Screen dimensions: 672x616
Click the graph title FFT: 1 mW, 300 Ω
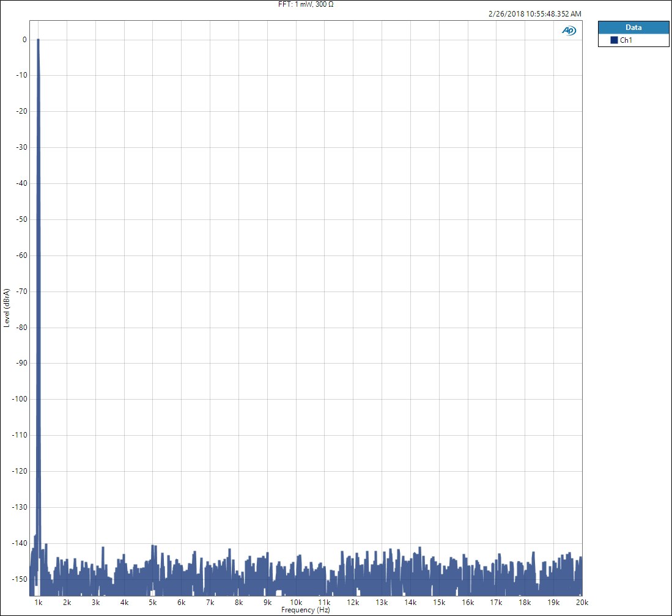point(306,4)
